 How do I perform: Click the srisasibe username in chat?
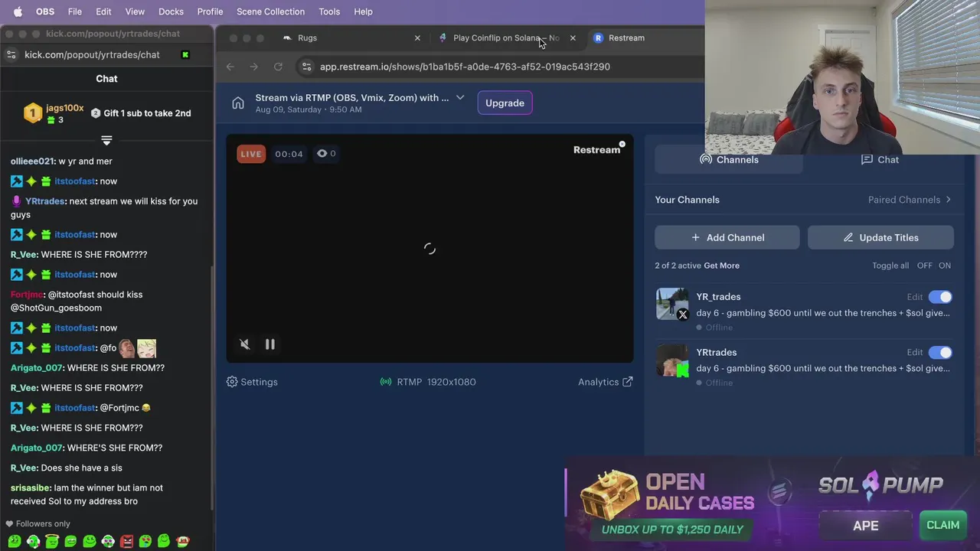click(x=31, y=487)
